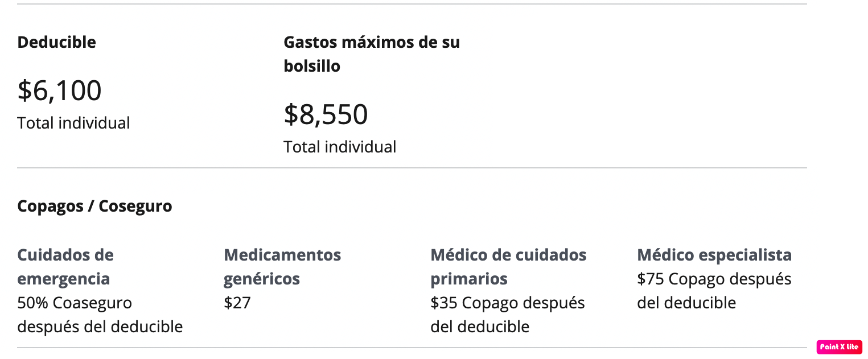
Task: Select Gastos máximos de su bolsillo heading
Action: pos(372,54)
